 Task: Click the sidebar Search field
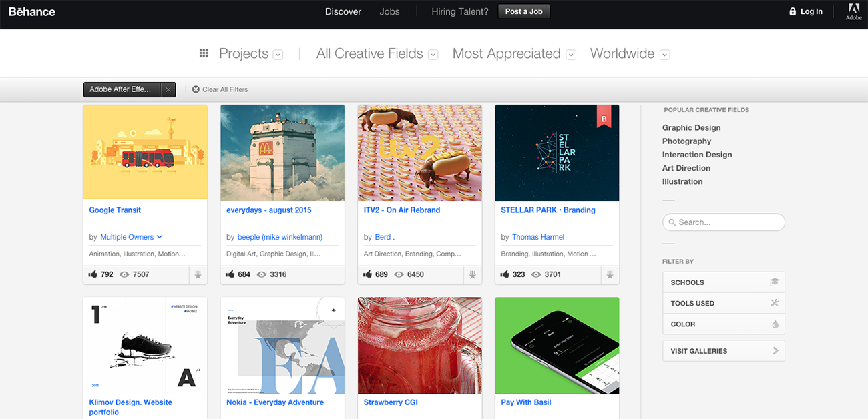pyautogui.click(x=724, y=222)
